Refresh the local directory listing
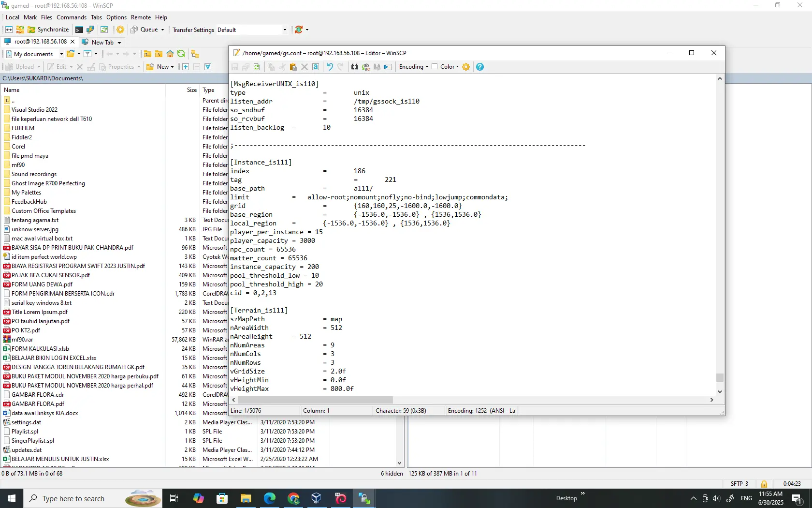The image size is (812, 508). pos(181,54)
